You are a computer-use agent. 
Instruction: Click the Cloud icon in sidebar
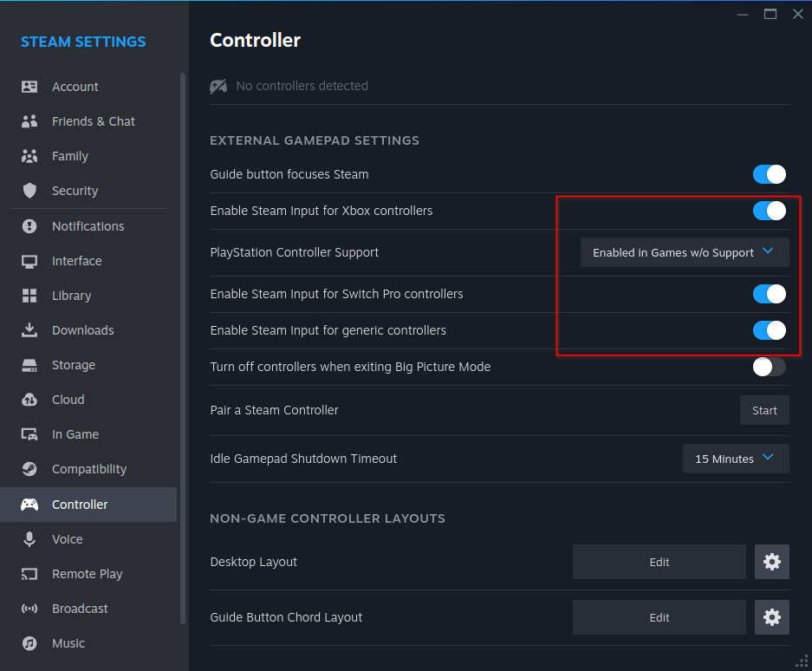[29, 400]
